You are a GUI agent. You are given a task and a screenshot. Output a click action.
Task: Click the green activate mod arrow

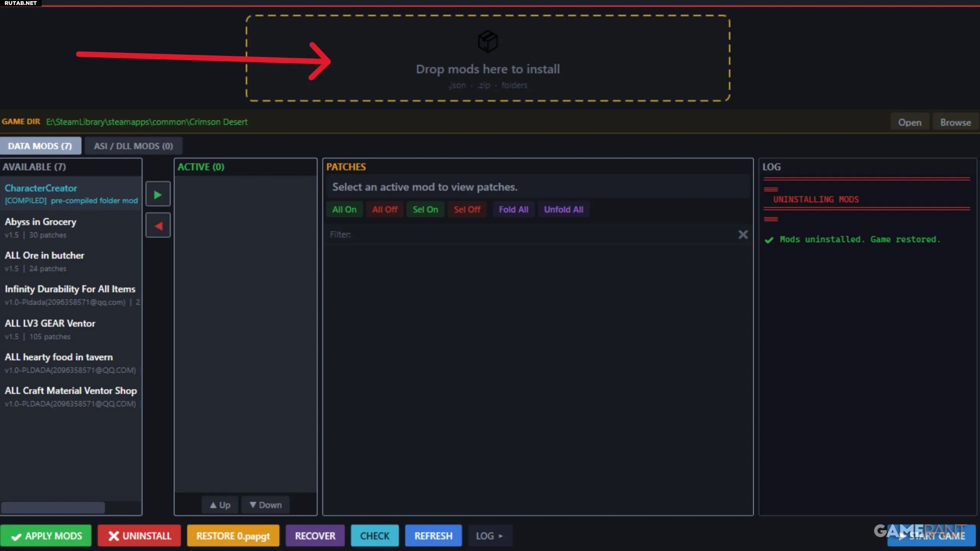(x=158, y=195)
